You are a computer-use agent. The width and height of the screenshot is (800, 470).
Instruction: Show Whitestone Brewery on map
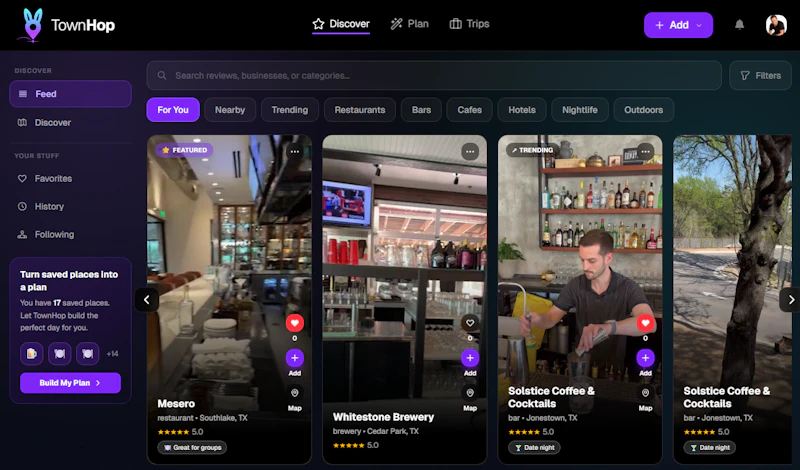(x=470, y=393)
